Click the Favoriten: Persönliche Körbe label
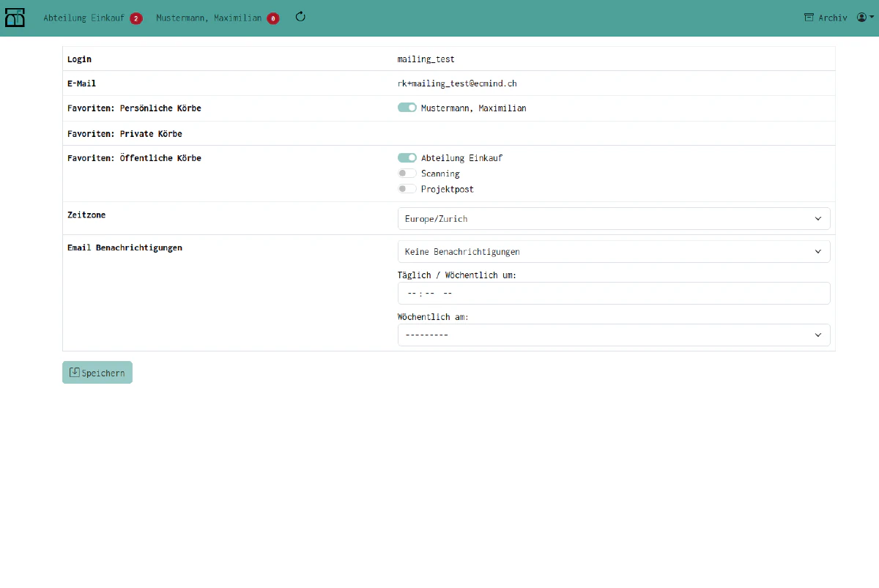Viewport: 879px width, 588px height. point(134,108)
